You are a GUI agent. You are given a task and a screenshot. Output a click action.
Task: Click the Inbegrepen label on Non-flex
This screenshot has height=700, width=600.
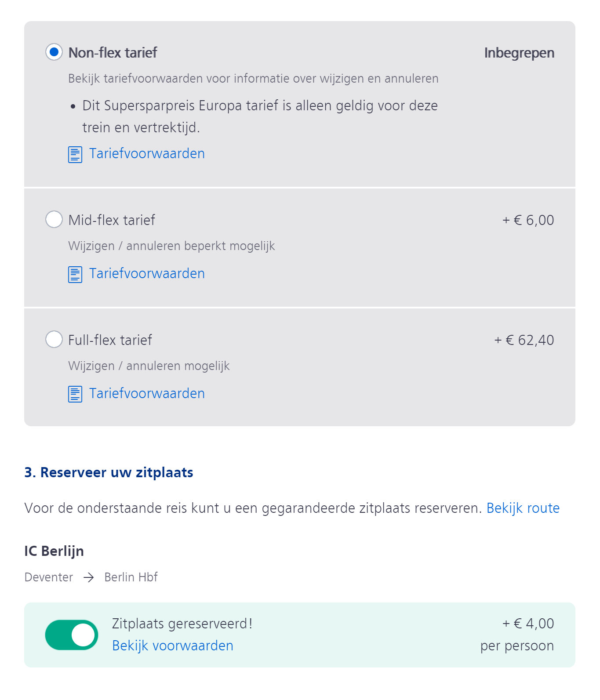coord(519,53)
